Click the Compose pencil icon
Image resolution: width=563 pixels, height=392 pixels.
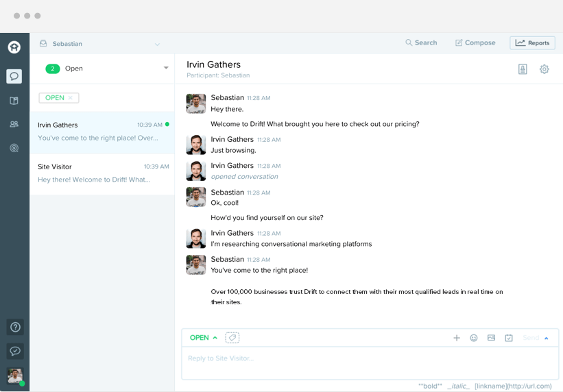tap(459, 42)
